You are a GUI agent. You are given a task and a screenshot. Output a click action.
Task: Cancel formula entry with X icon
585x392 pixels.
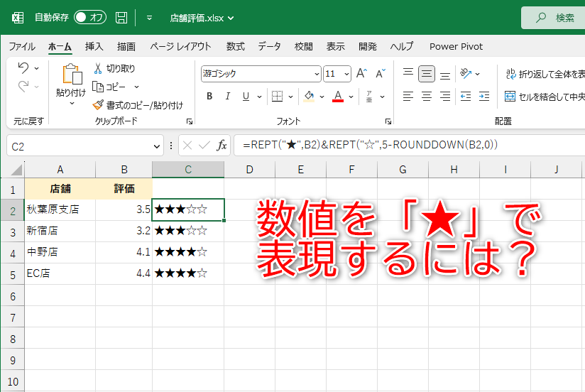click(x=187, y=146)
